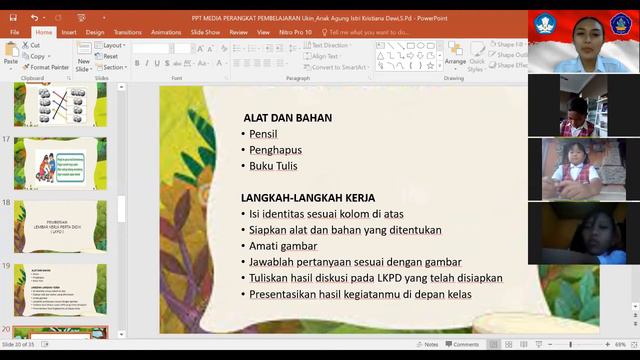Switch to the Slide Show tab
Image resolution: width=640 pixels, height=360 pixels.
click(205, 32)
